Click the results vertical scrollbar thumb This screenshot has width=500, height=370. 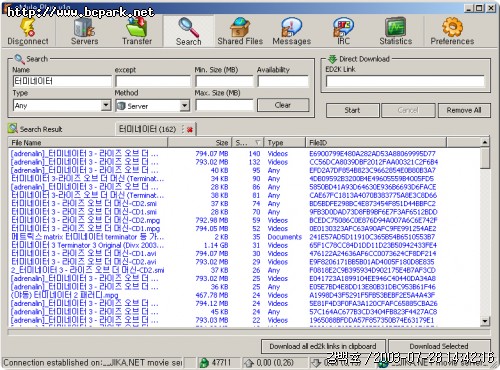click(485, 158)
